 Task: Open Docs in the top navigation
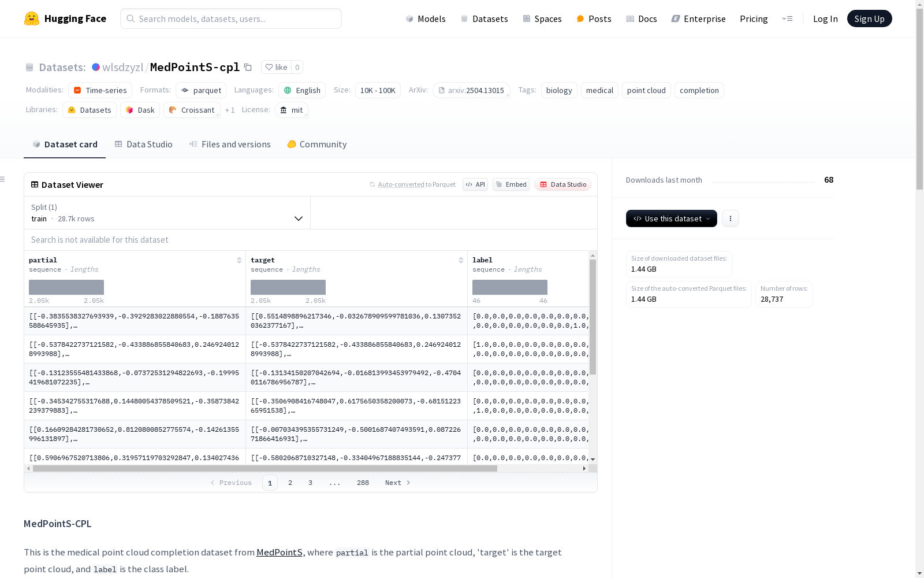(x=641, y=18)
